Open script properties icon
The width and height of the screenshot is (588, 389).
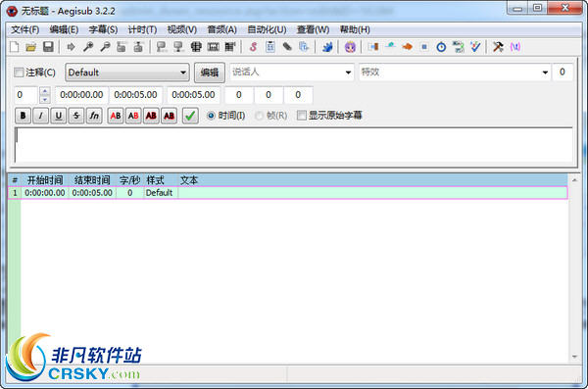pyautogui.click(x=270, y=47)
